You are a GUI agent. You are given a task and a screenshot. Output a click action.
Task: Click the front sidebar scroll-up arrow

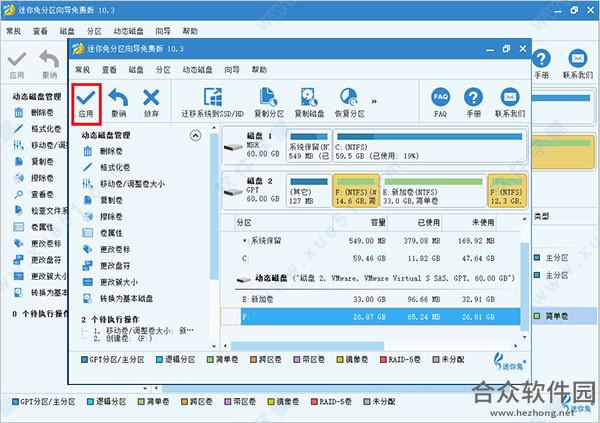tap(214, 128)
